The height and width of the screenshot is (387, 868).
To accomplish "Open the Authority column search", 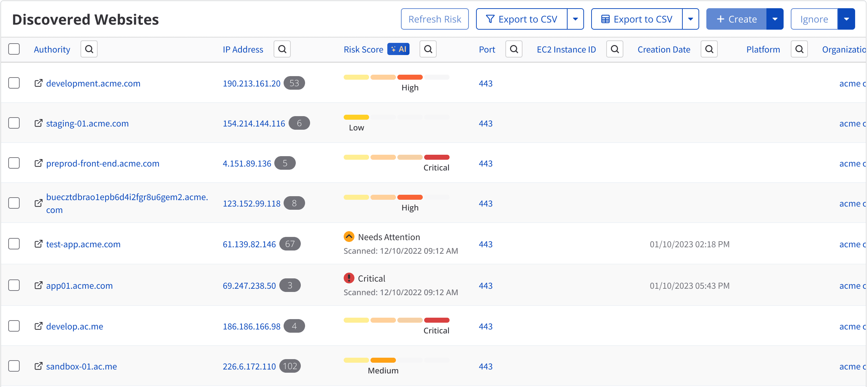I will (89, 49).
